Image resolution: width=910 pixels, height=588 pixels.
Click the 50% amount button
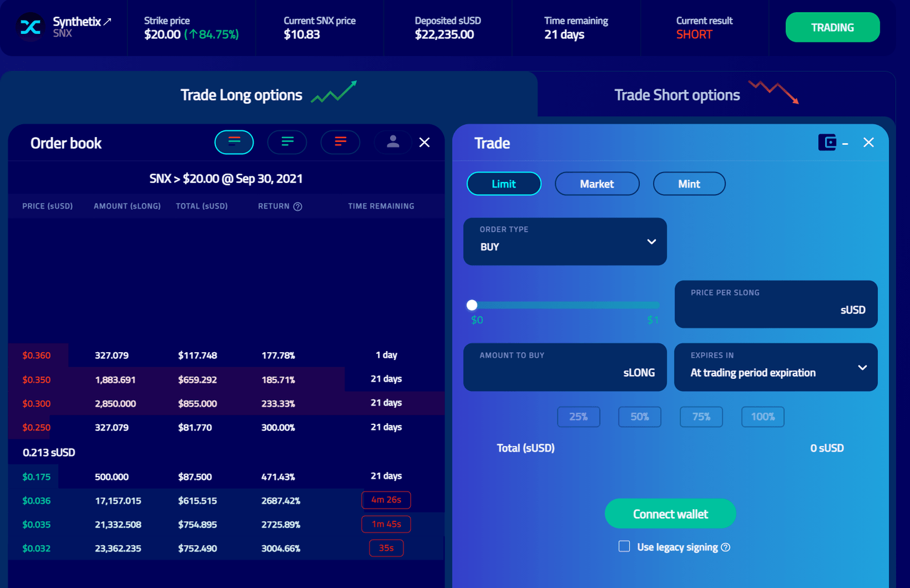pos(639,416)
